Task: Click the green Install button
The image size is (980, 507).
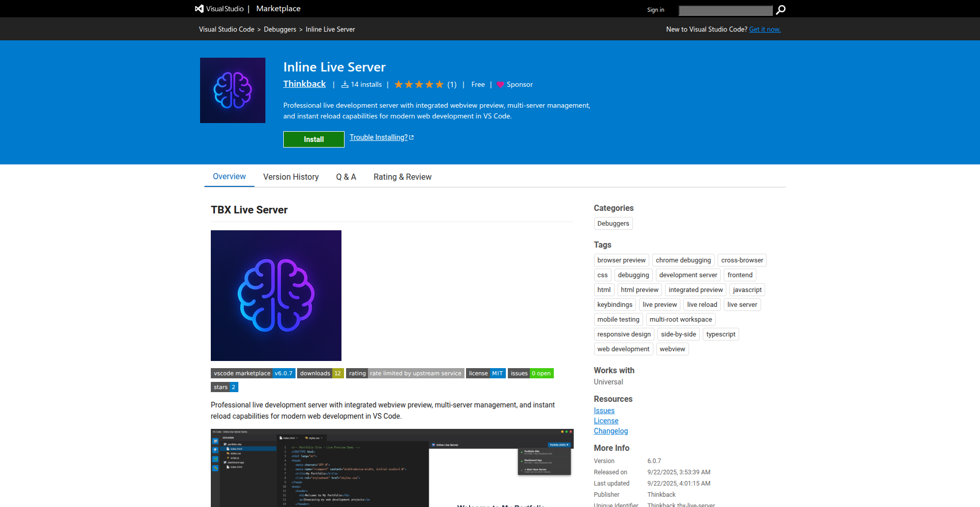Action: pyautogui.click(x=314, y=139)
